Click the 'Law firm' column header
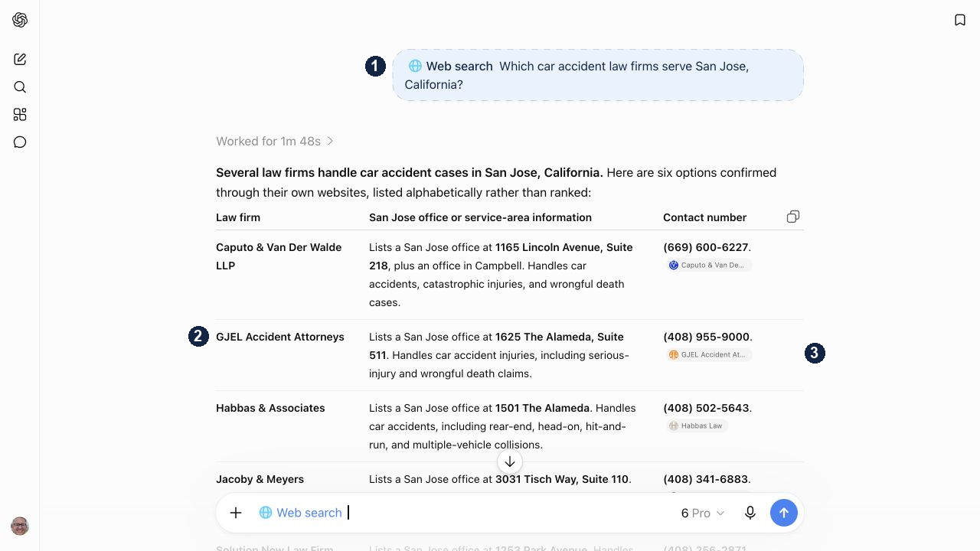Screen dimensions: 980x551 (238, 217)
